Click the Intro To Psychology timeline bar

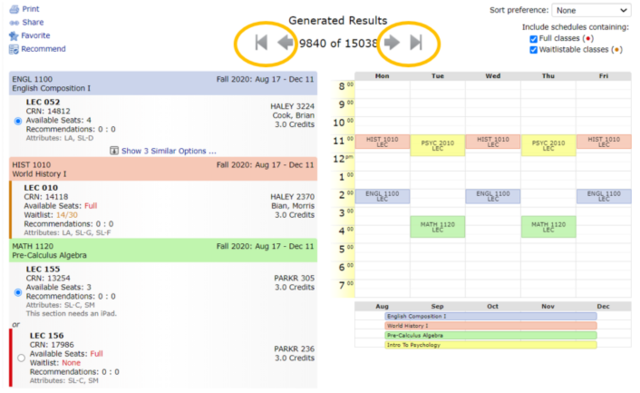[491, 345]
